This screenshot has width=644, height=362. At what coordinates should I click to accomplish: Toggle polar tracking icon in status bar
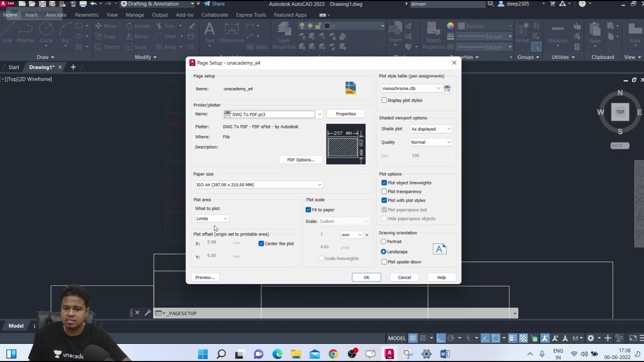tap(451, 338)
